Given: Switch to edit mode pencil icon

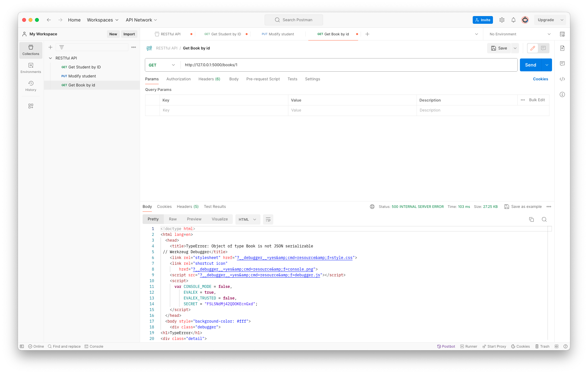Looking at the screenshot, I should (x=533, y=48).
